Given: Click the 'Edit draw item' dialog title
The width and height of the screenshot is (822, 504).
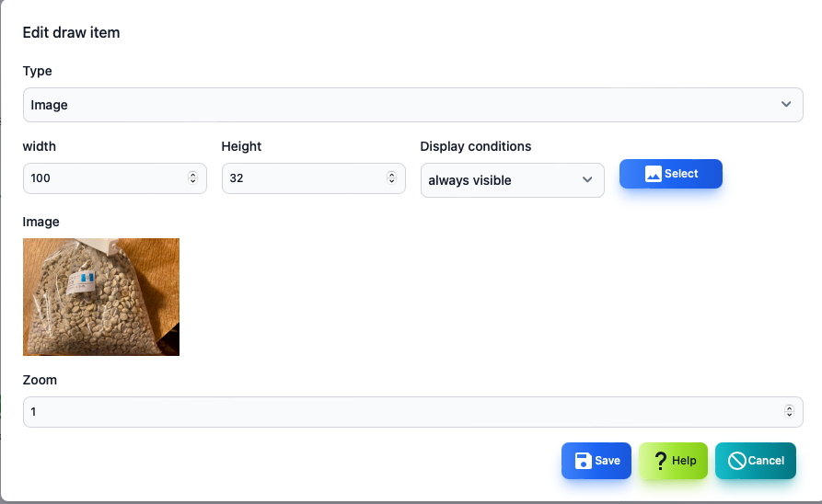Looking at the screenshot, I should tap(71, 32).
